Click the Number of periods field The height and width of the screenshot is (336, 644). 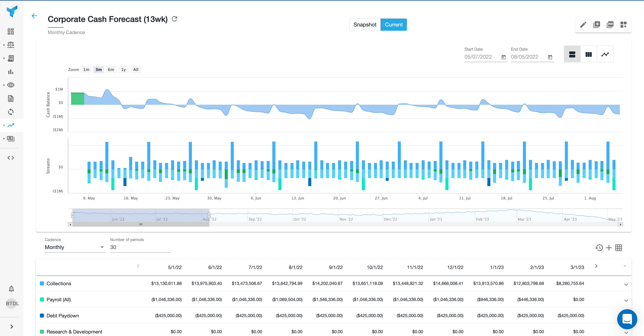(x=140, y=247)
